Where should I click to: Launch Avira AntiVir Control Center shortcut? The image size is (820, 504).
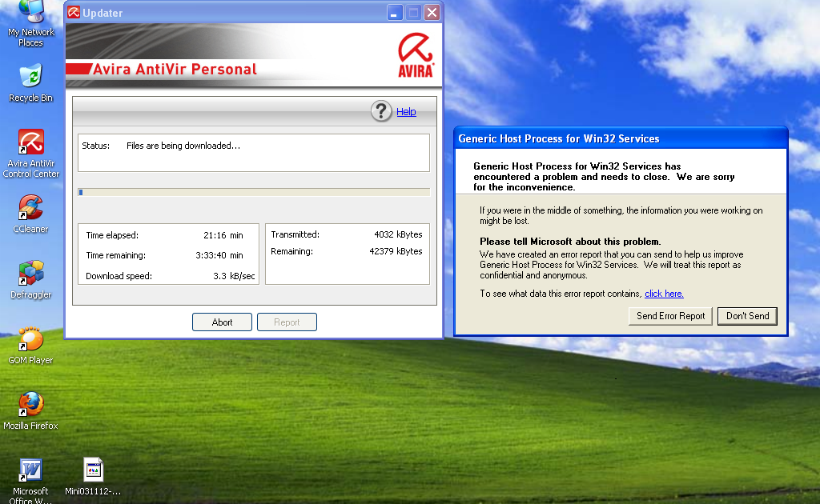point(31,154)
